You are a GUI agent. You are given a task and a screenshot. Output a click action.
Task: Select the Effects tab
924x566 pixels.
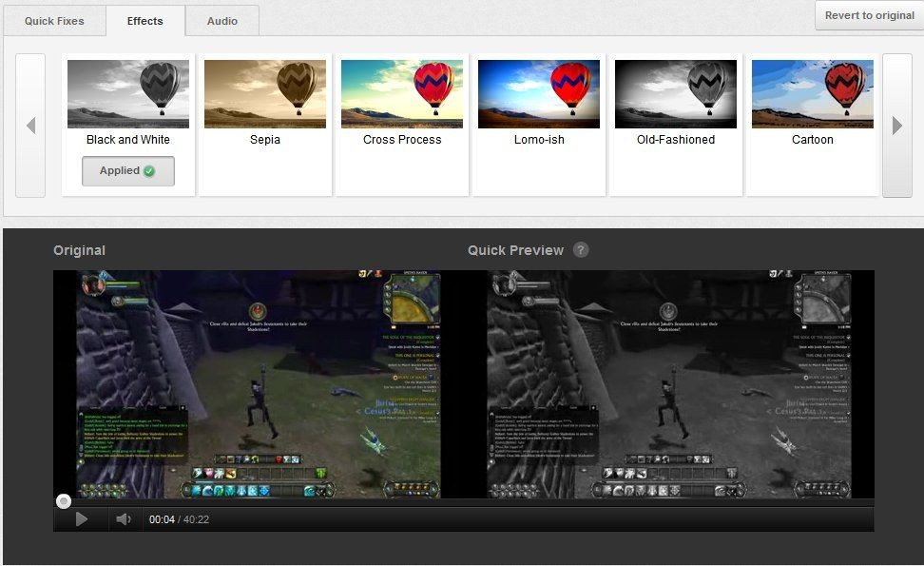[144, 21]
